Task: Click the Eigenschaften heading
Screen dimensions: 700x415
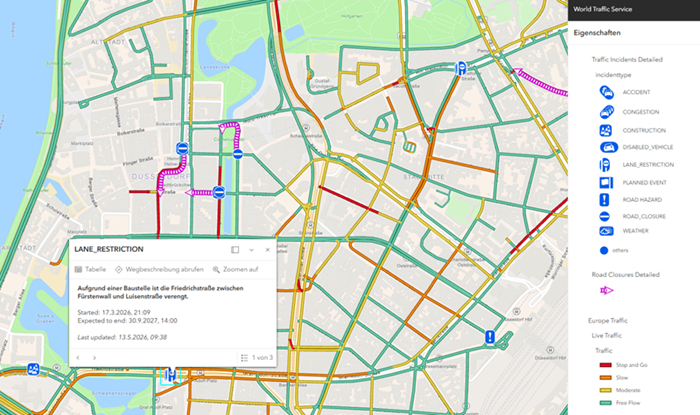Action: [x=597, y=33]
